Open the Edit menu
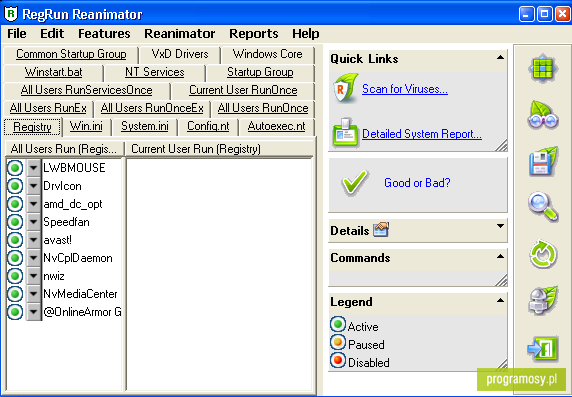Image resolution: width=572 pixels, height=397 pixels. [x=52, y=34]
